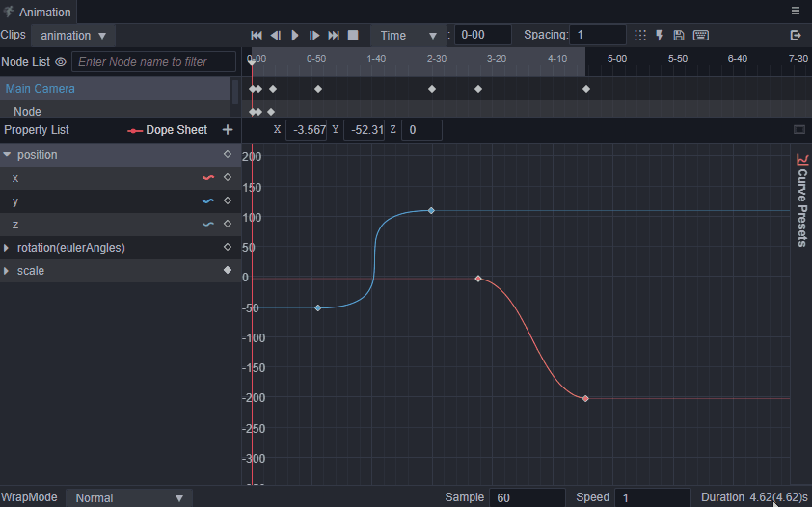This screenshot has width=812, height=507.
Task: Open the animation clips dropdown
Action: tap(73, 36)
